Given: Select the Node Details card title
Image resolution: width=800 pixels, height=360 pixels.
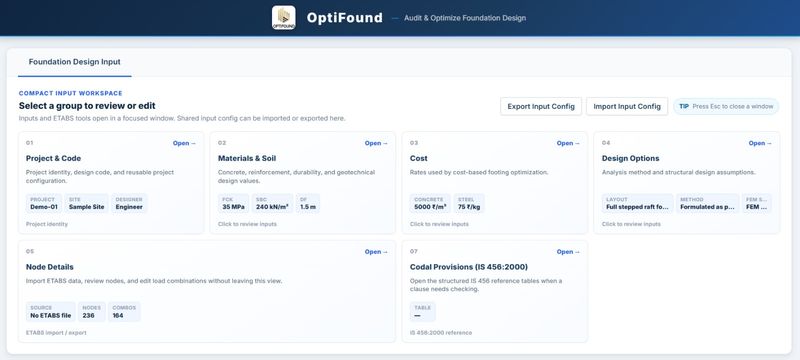Looking at the screenshot, I should tap(50, 267).
